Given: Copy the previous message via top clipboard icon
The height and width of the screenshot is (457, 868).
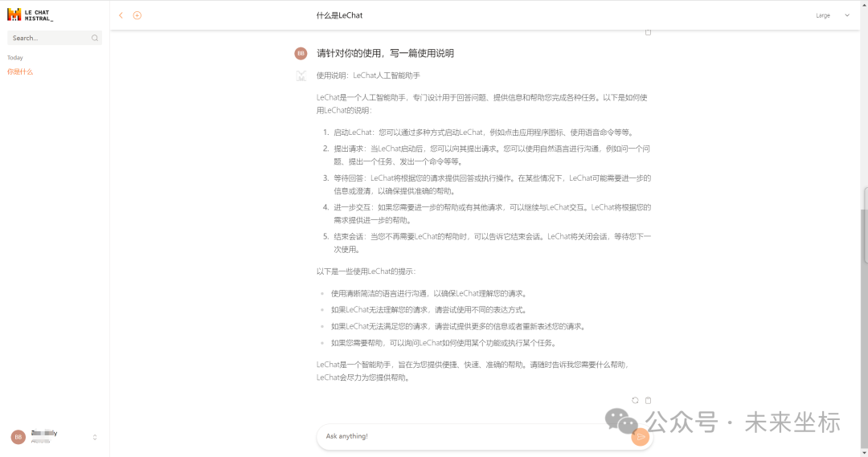Looking at the screenshot, I should [x=649, y=32].
